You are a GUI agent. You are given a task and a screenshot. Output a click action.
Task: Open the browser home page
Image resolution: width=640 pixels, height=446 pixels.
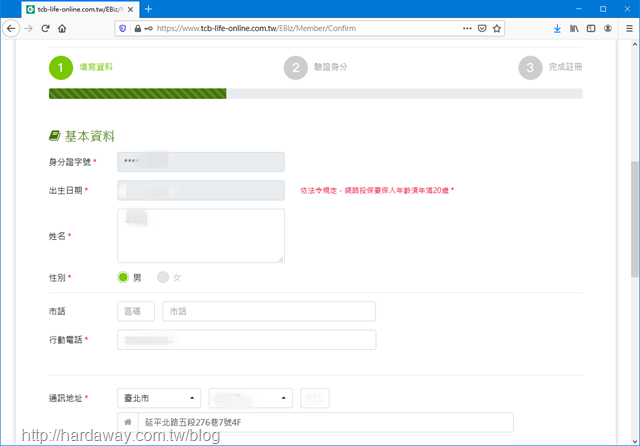pyautogui.click(x=62, y=29)
